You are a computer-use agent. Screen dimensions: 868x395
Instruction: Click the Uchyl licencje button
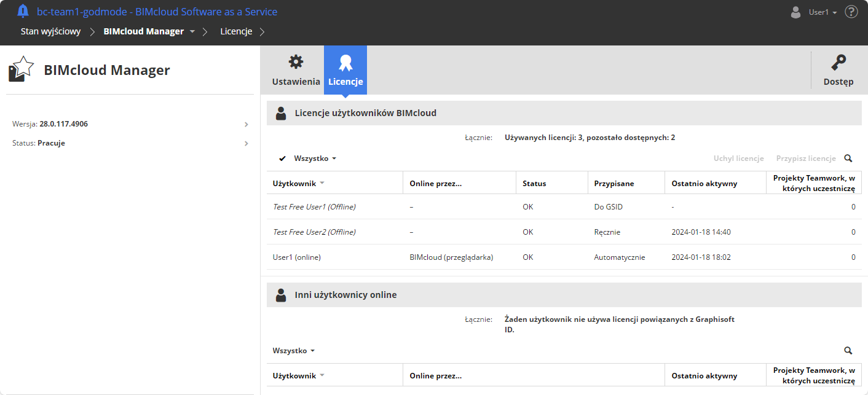(x=738, y=158)
